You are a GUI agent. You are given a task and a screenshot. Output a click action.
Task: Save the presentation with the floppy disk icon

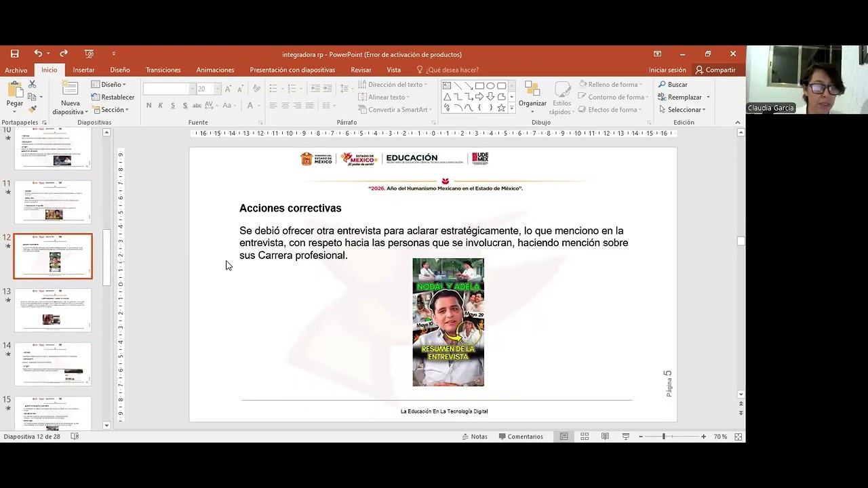[14, 54]
